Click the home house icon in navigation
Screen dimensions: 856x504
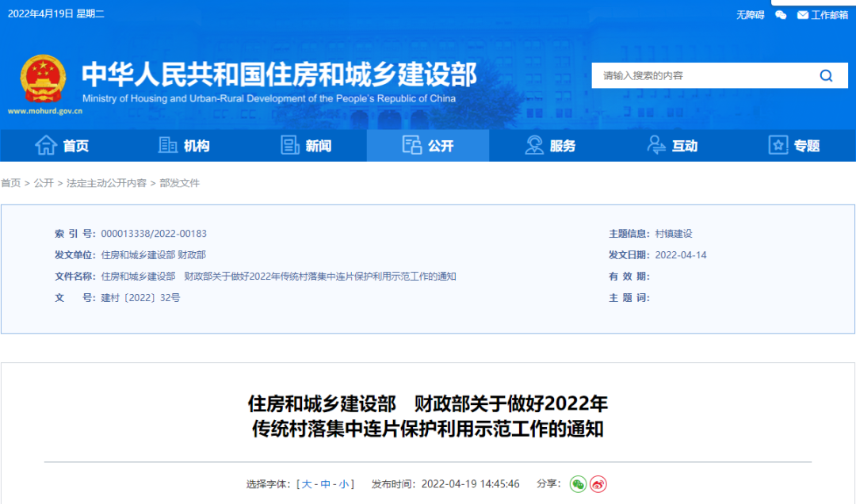pos(46,145)
